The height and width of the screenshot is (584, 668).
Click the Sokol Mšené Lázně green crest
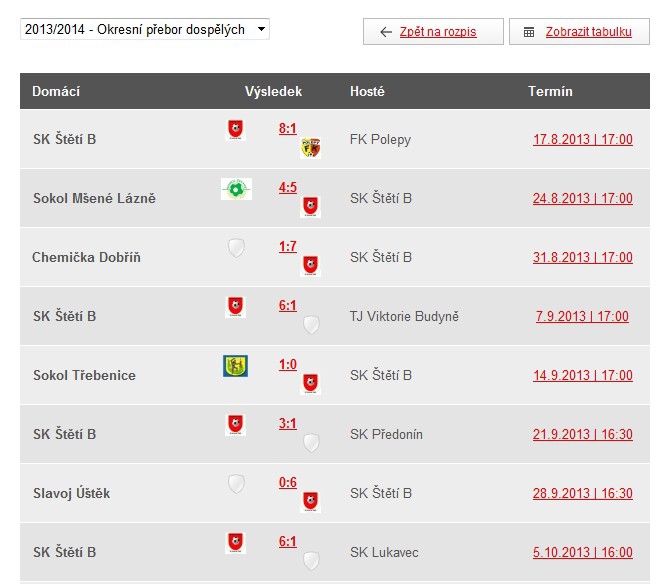(x=236, y=189)
